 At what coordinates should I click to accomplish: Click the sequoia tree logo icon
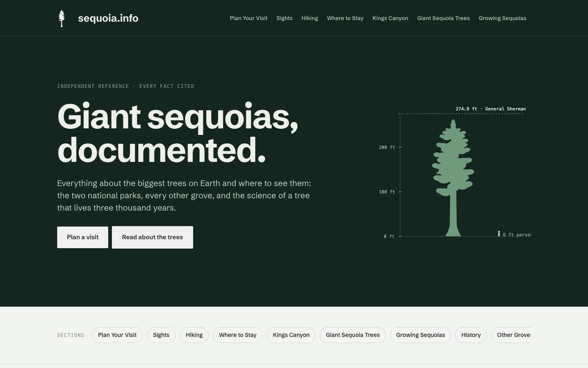click(x=62, y=18)
